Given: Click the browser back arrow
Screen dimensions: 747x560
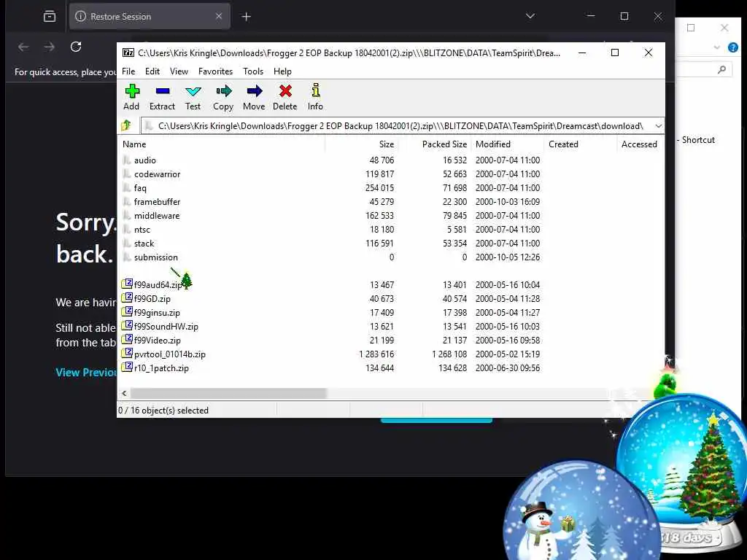Looking at the screenshot, I should (23, 47).
